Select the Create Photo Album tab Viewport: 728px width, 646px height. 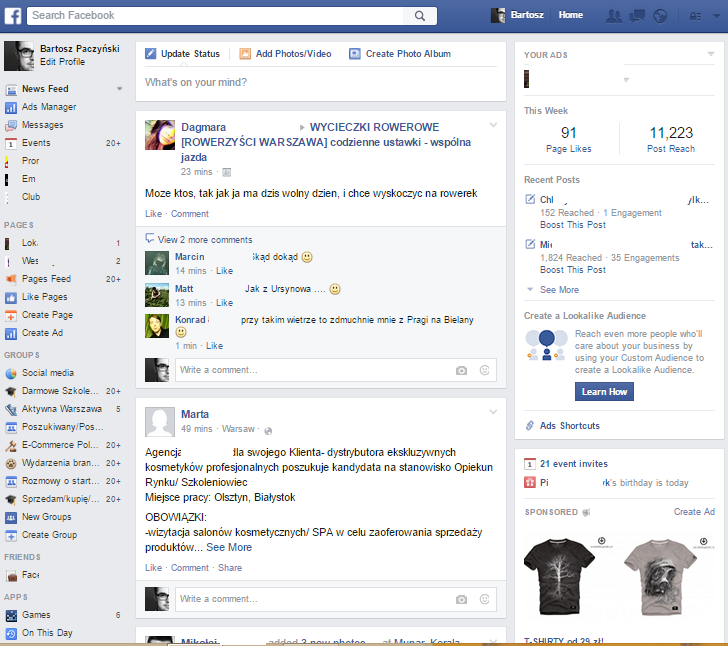(x=400, y=54)
